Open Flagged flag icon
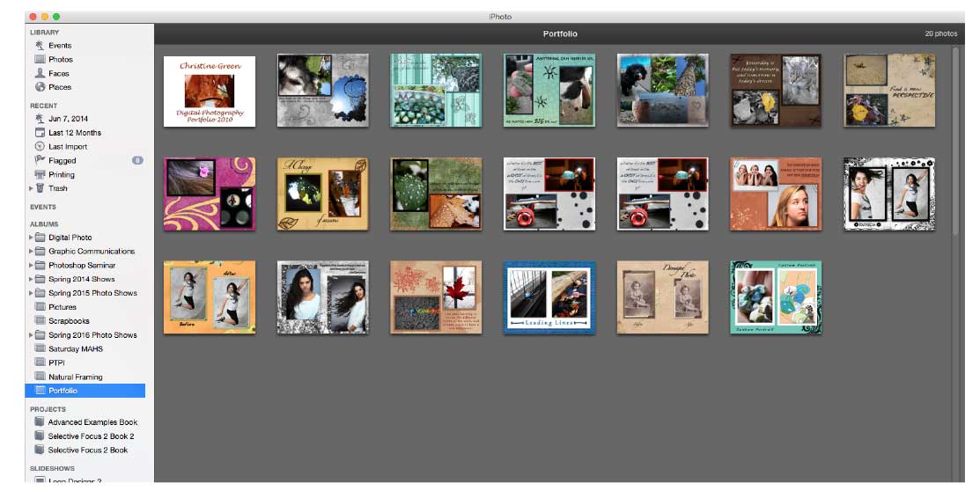 pos(40,160)
